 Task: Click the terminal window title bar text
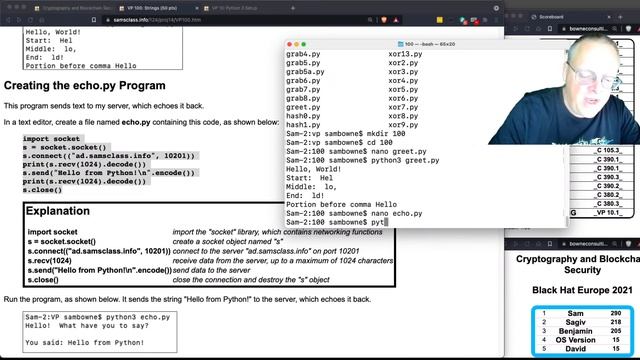[430, 44]
